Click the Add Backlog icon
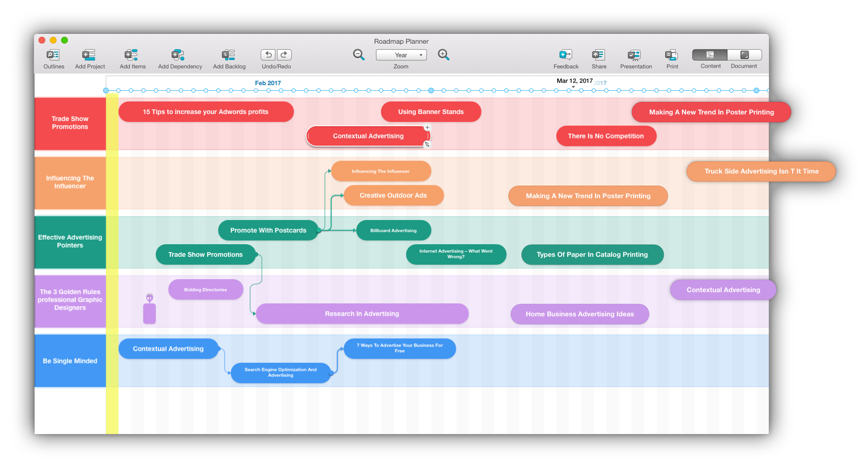 (228, 55)
